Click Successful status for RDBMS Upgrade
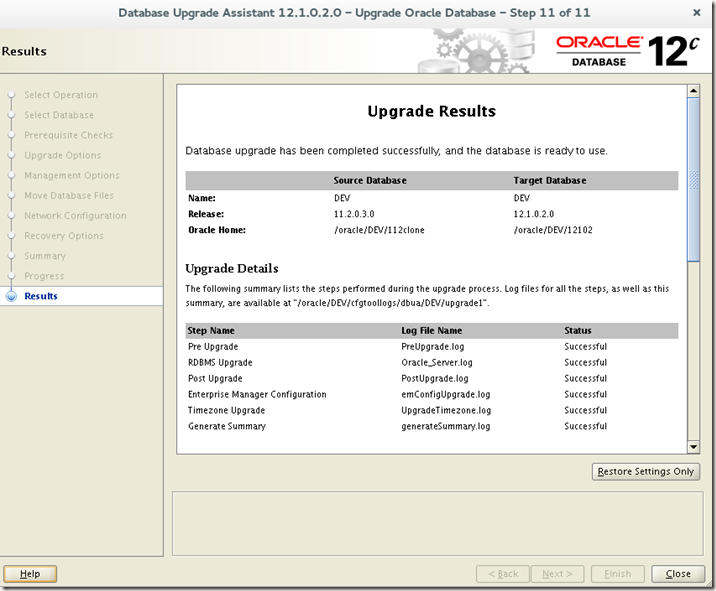This screenshot has width=716, height=591. click(x=585, y=363)
